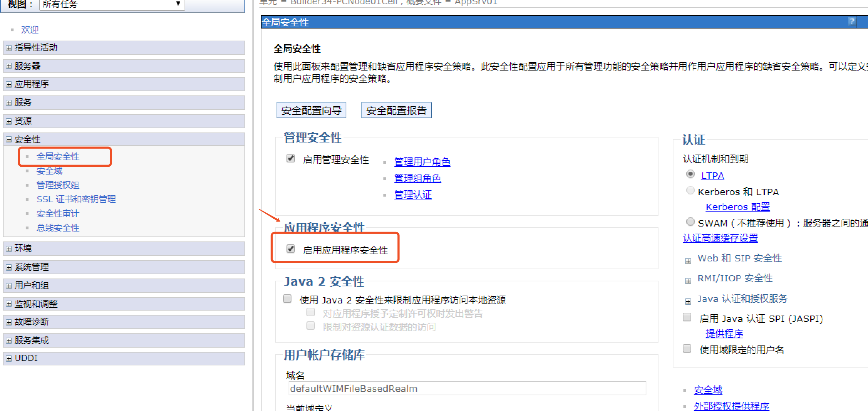Open the 管理认证 link
Image resolution: width=868 pixels, height=411 pixels.
pyautogui.click(x=413, y=195)
